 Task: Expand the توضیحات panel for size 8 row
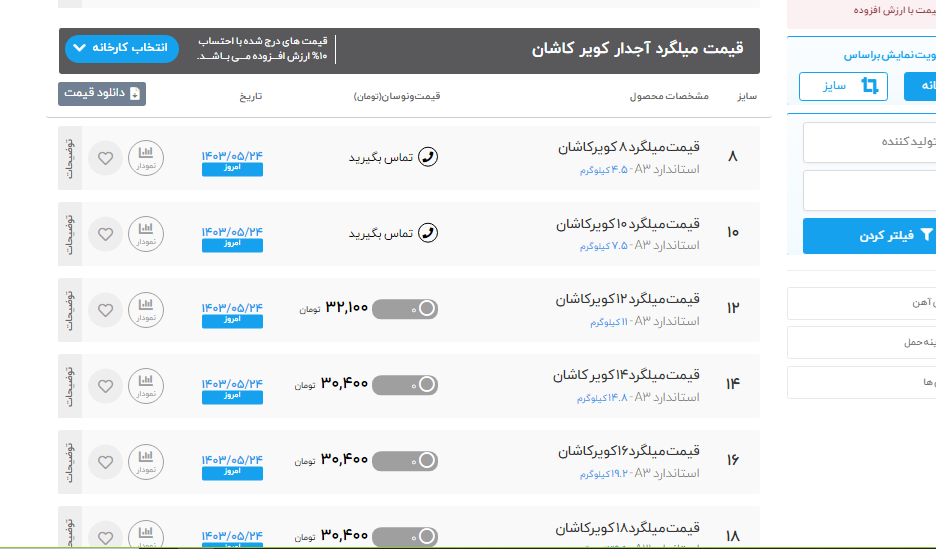click(69, 158)
